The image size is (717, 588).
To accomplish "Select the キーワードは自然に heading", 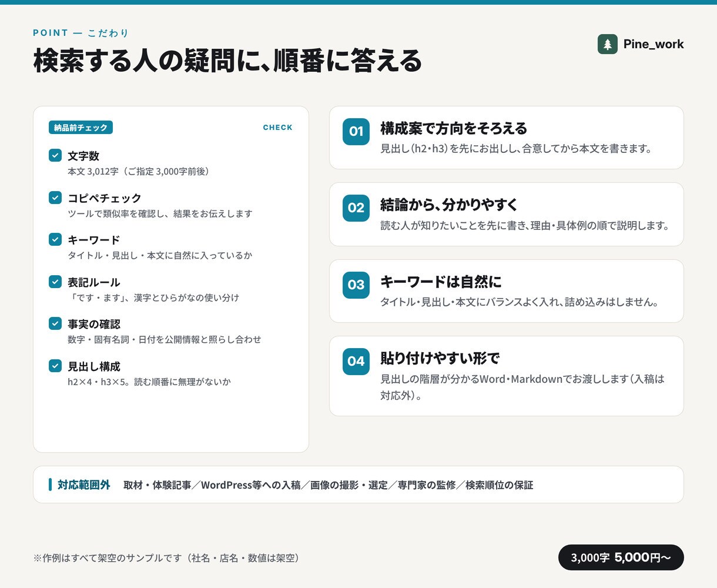I will (441, 282).
